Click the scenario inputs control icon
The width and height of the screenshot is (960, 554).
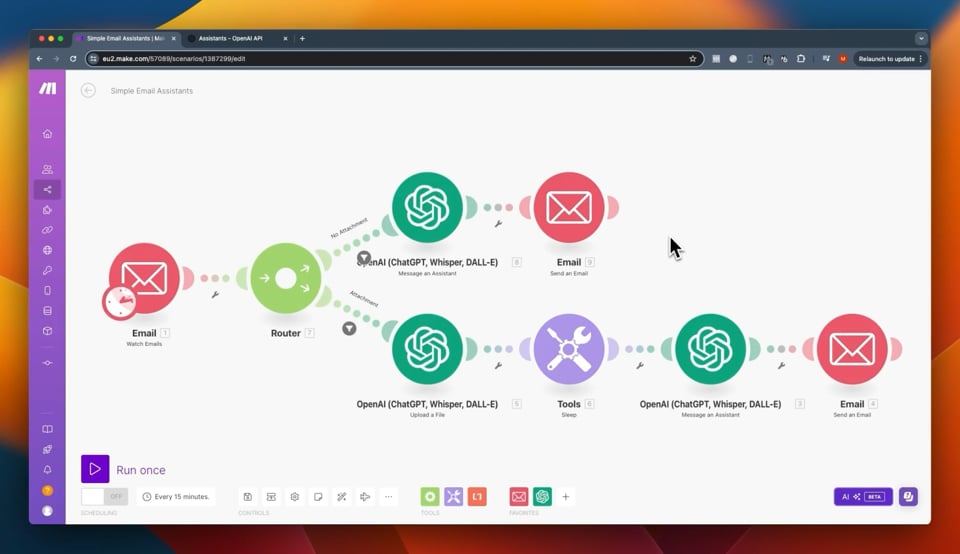point(271,496)
